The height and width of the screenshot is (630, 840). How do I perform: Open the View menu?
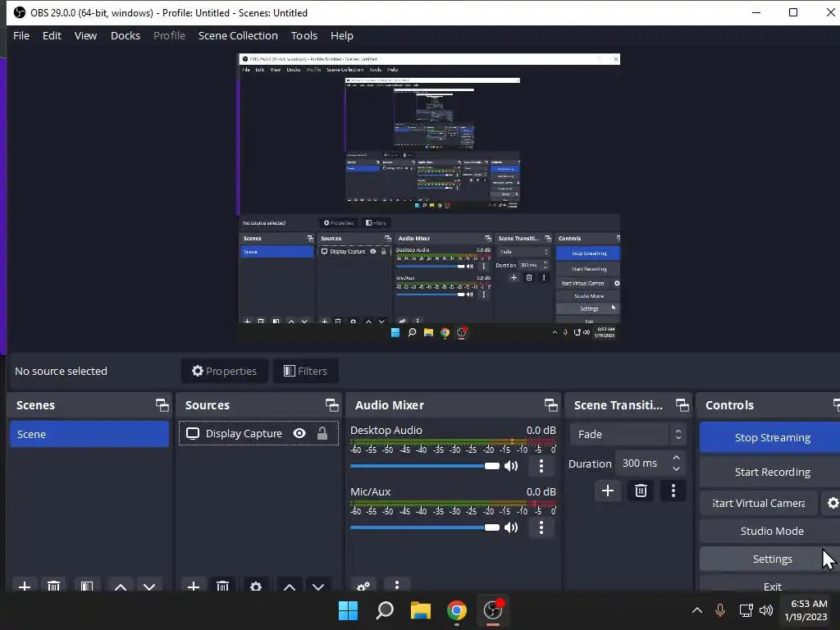tap(85, 35)
